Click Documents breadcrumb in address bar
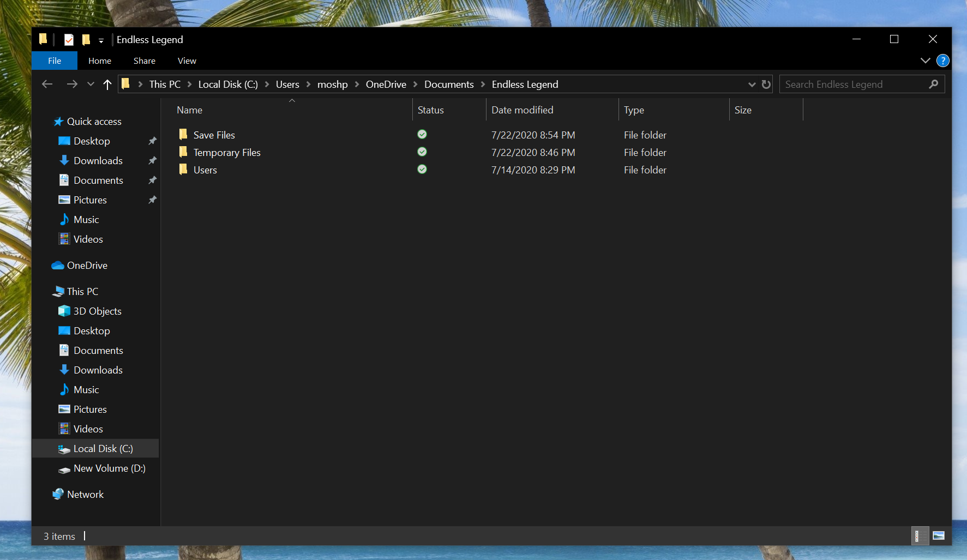Screen dimensions: 967x560 pos(449,84)
